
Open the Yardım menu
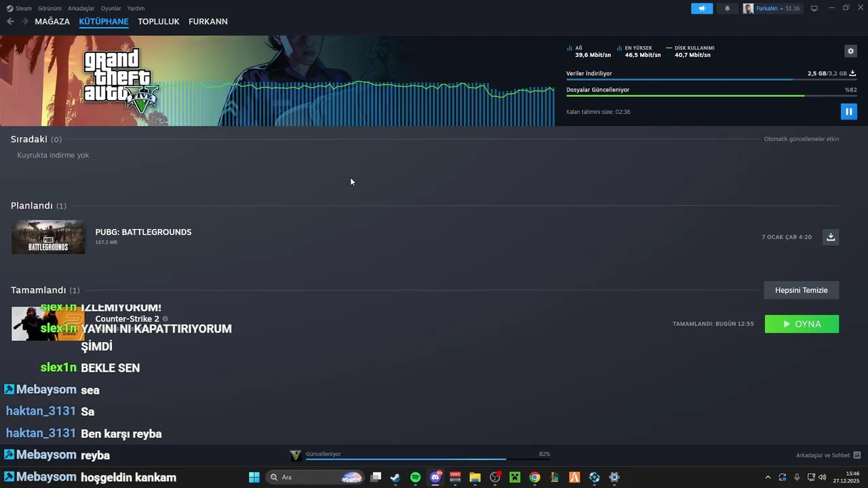136,8
